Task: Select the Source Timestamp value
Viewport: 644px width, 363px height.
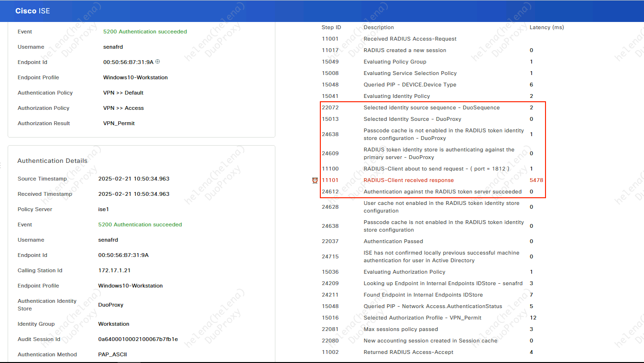Action: (x=133, y=179)
